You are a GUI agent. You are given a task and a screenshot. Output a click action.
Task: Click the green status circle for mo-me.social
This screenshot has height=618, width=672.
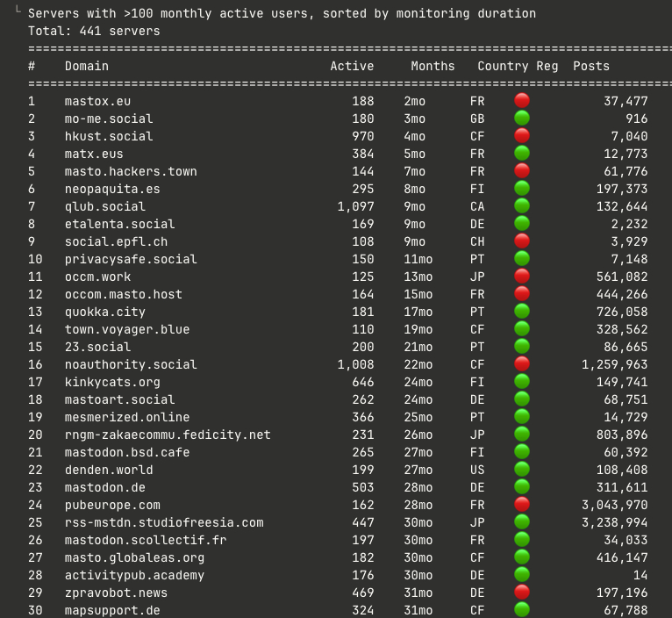(x=522, y=119)
